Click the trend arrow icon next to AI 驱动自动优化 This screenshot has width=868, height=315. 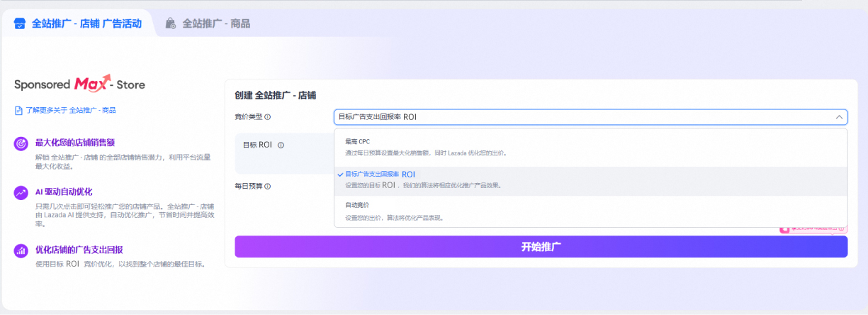tap(21, 193)
